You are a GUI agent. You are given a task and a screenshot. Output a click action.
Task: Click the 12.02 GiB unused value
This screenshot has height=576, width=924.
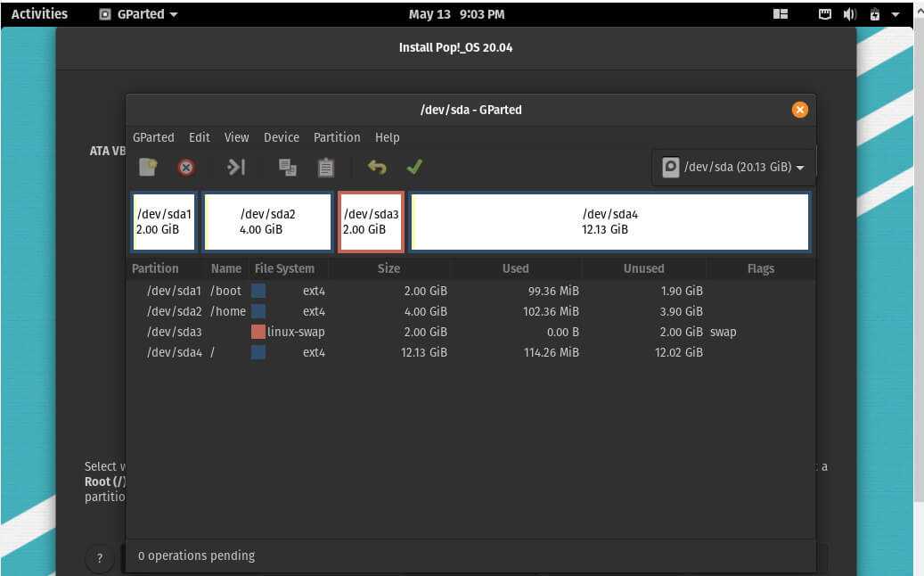(679, 352)
